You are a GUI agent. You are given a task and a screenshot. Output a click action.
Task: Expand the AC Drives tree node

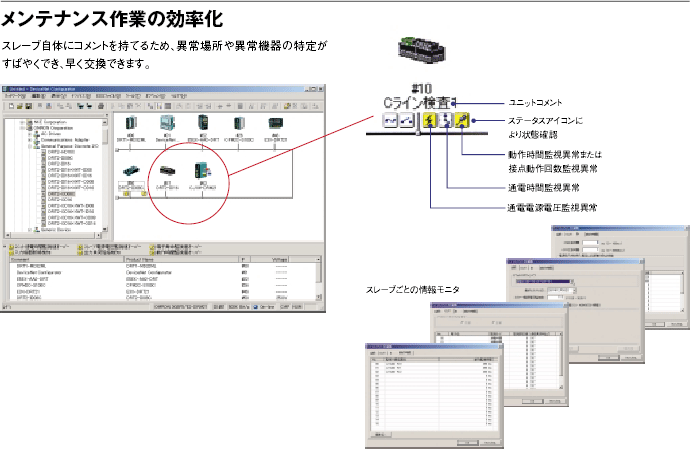[x=30, y=134]
